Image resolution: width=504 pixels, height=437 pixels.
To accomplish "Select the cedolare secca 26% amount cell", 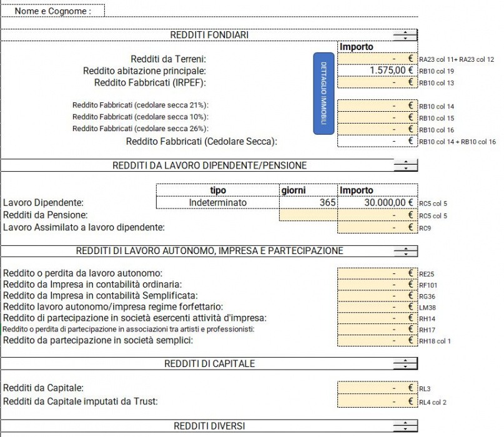I will (377, 129).
